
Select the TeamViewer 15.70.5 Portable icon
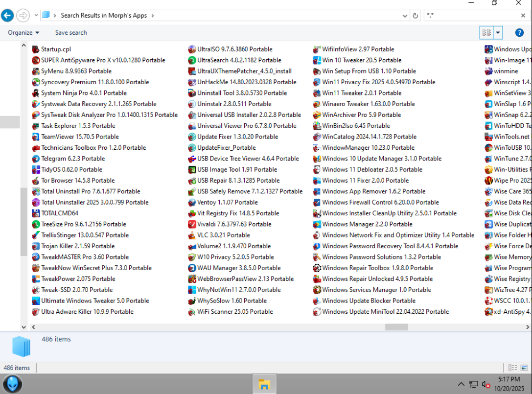point(36,137)
